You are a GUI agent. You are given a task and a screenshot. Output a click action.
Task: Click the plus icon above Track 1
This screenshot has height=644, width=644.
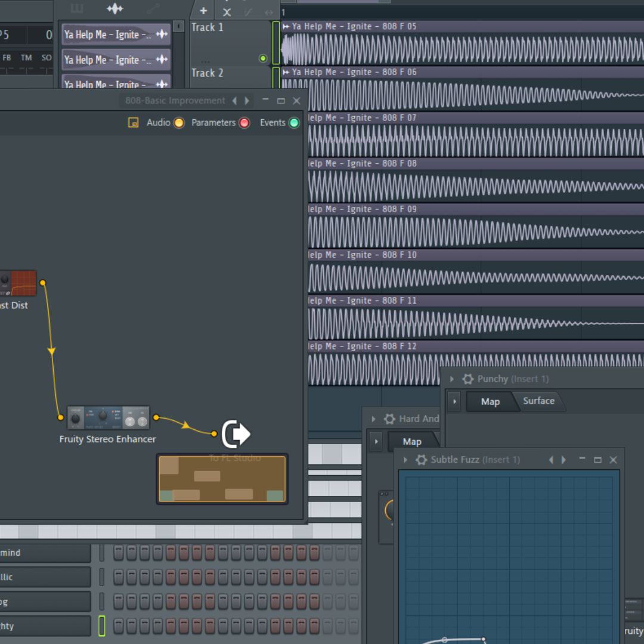203,11
